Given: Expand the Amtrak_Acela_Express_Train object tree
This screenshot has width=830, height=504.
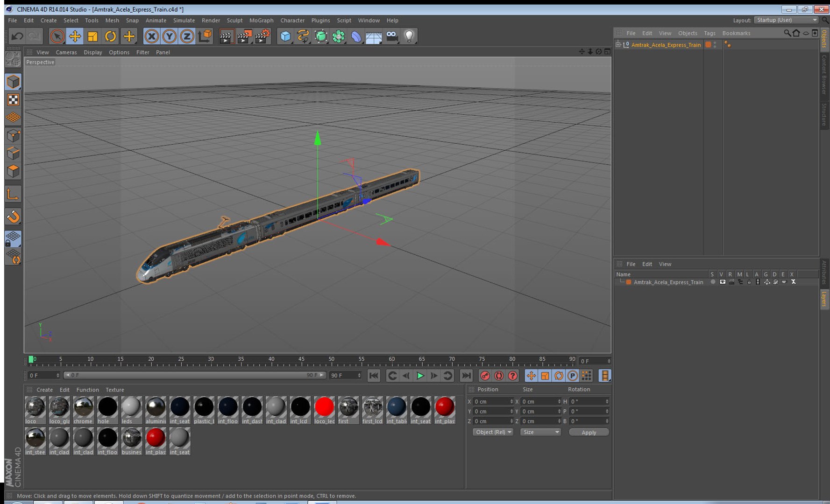Looking at the screenshot, I should (x=618, y=45).
